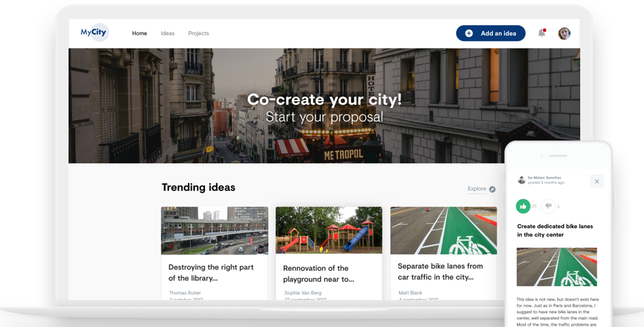Open the Home nav item
The height and width of the screenshot is (327, 644).
[140, 33]
